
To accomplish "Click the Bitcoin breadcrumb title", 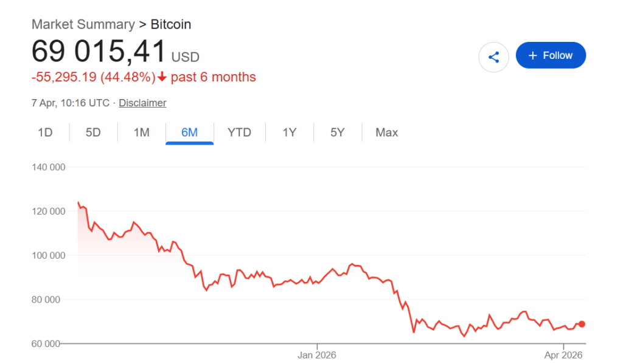I will 171,24.
